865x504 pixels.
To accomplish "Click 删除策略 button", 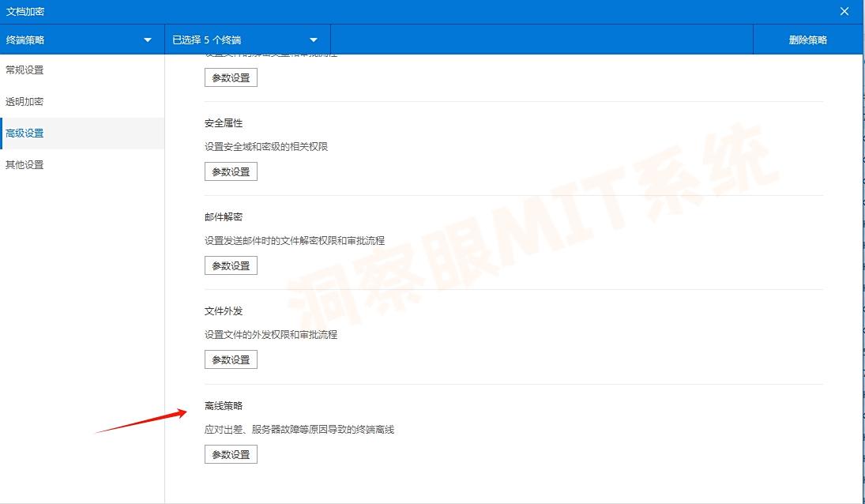I will pos(807,39).
